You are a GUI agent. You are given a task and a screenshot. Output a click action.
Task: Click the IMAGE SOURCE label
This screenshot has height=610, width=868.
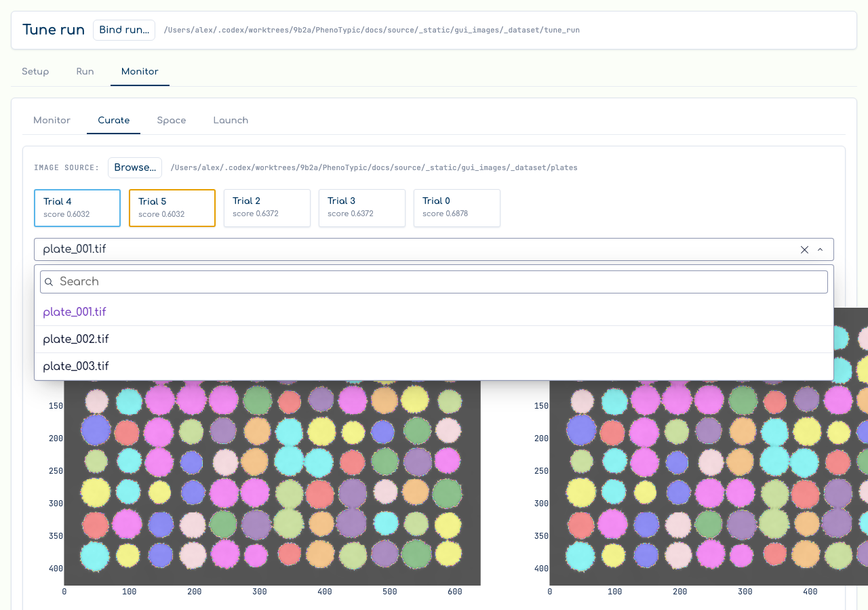(66, 167)
